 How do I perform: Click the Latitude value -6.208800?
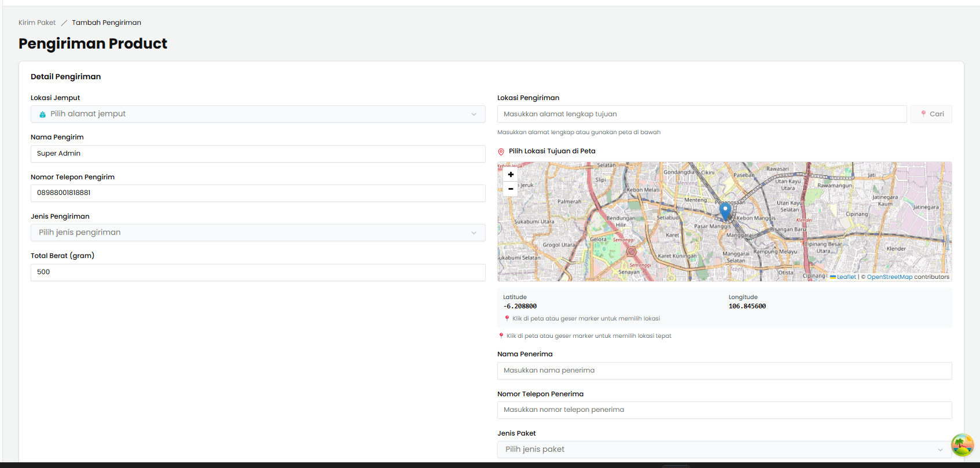tap(520, 307)
